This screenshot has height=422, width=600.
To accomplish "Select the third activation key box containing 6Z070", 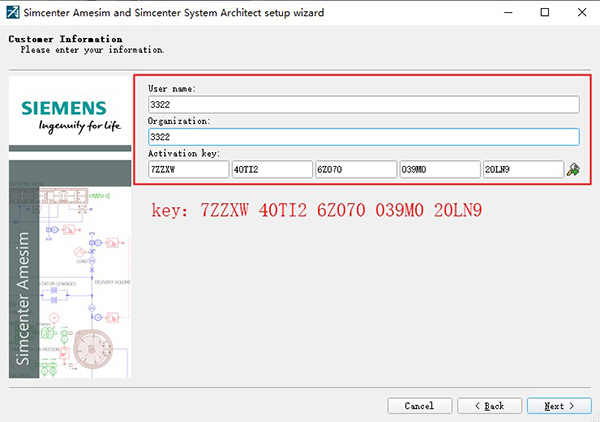I will 355,170.
